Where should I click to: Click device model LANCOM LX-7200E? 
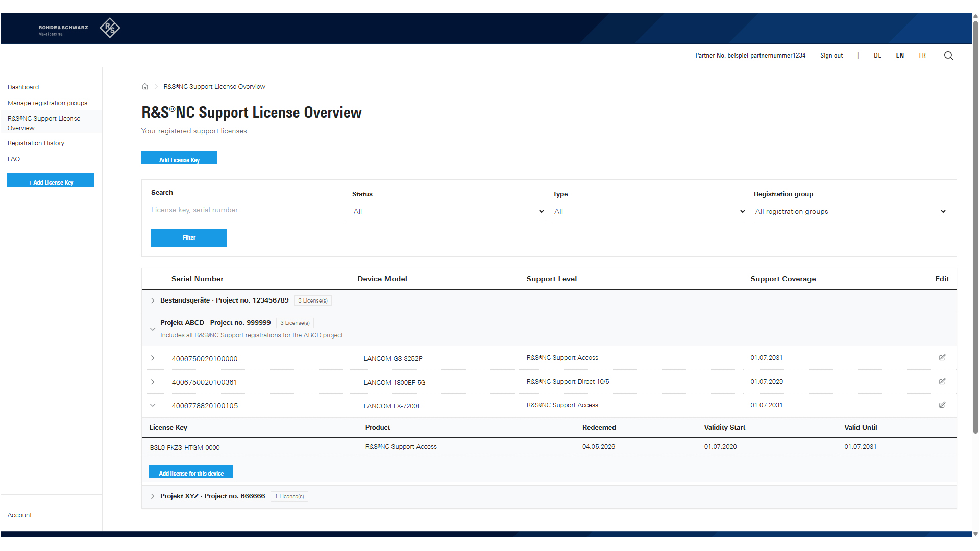click(x=393, y=406)
